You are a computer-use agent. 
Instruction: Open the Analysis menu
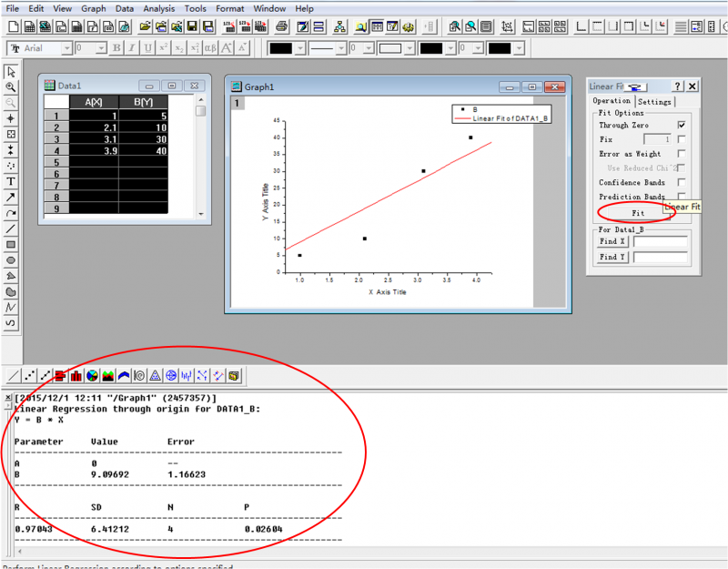click(158, 8)
